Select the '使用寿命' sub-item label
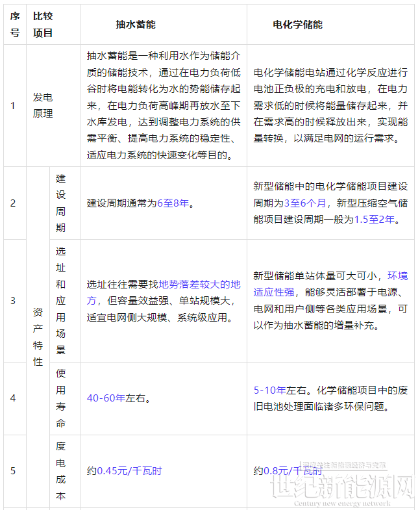This screenshot has height=510, width=420. 61,398
